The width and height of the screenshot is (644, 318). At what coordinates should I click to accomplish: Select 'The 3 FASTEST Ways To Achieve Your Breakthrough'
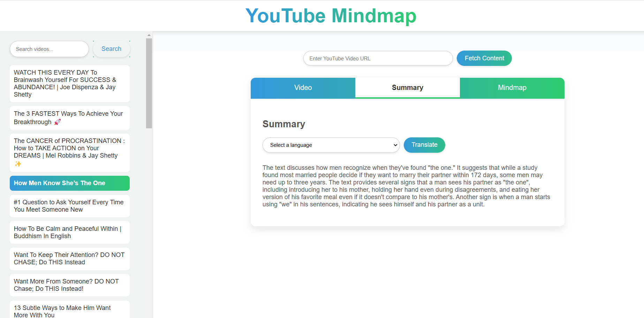[70, 118]
